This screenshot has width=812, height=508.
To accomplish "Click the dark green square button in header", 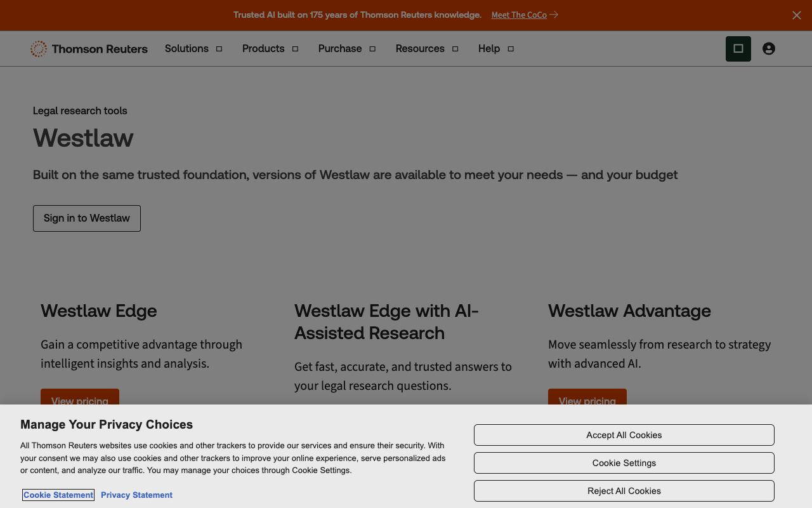I will pos(738,49).
